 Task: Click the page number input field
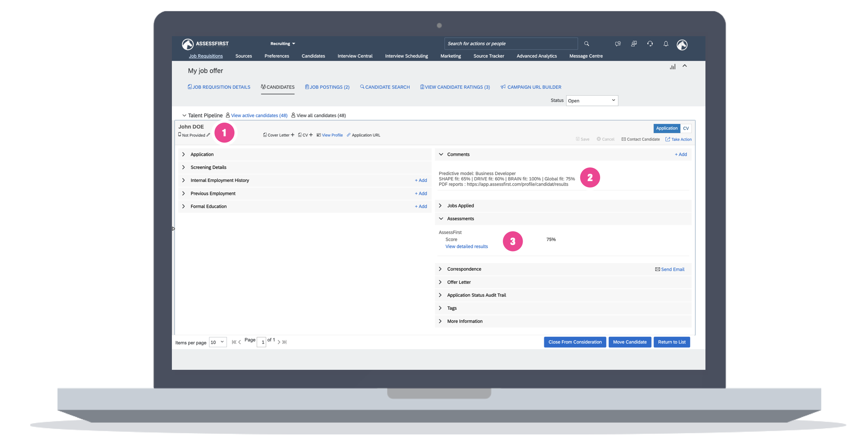[x=261, y=342]
